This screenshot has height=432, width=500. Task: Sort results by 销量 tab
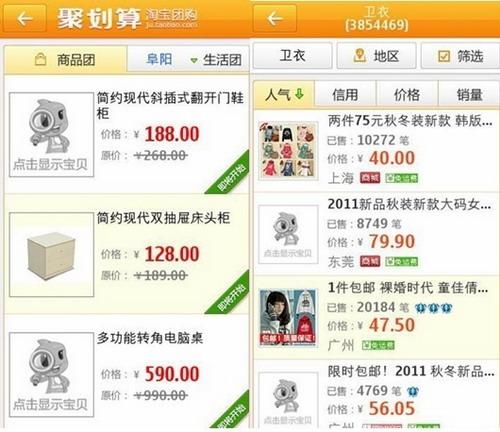[469, 95]
